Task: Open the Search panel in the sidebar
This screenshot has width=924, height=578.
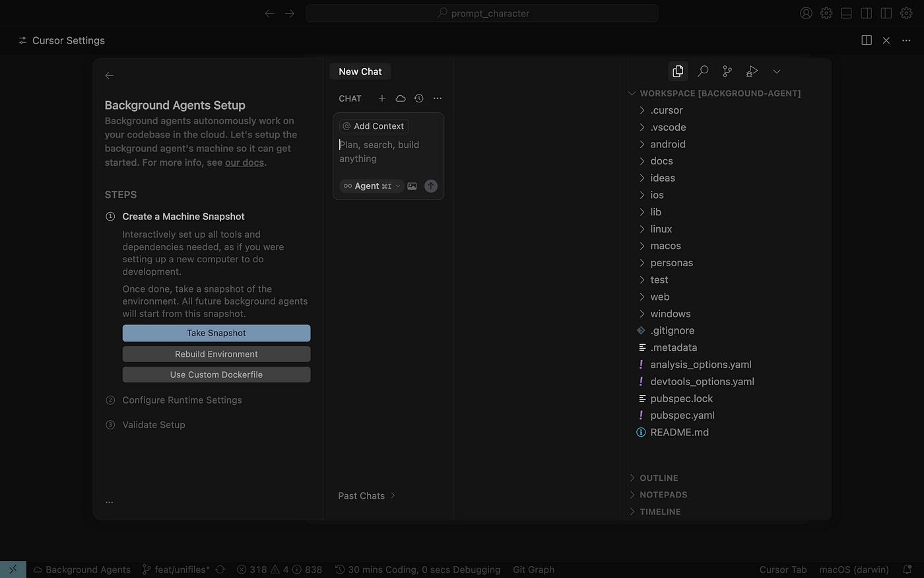Action: pyautogui.click(x=702, y=71)
